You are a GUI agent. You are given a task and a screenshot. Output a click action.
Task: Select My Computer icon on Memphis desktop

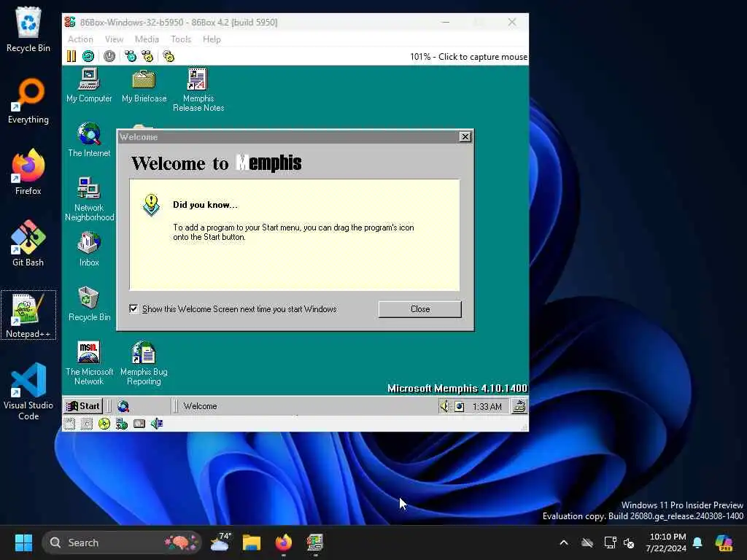click(89, 85)
